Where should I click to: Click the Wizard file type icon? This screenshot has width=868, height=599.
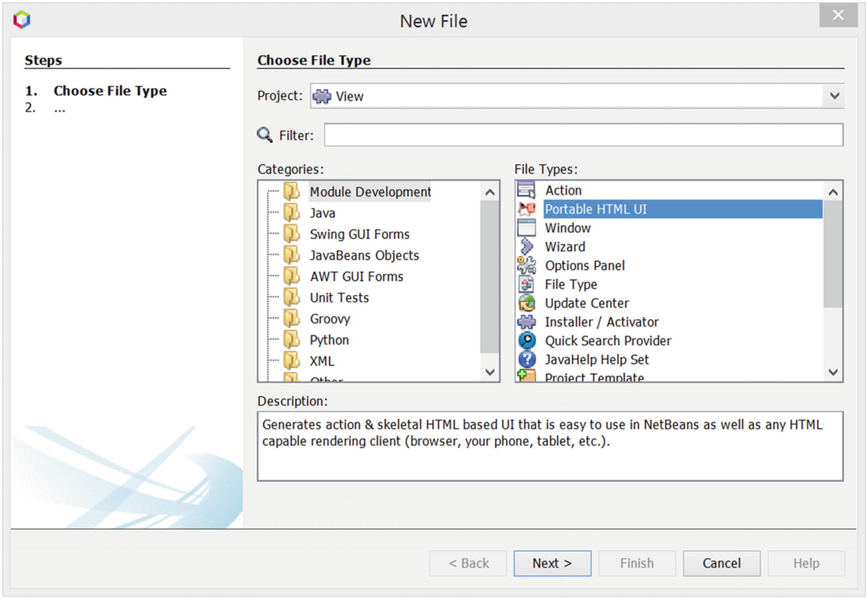(526, 246)
